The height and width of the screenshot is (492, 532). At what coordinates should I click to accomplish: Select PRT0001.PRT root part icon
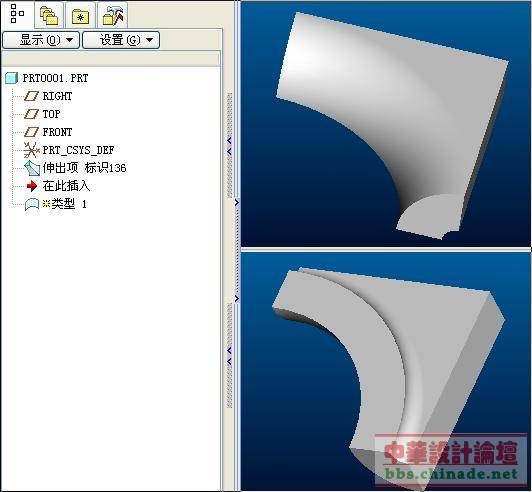point(12,78)
